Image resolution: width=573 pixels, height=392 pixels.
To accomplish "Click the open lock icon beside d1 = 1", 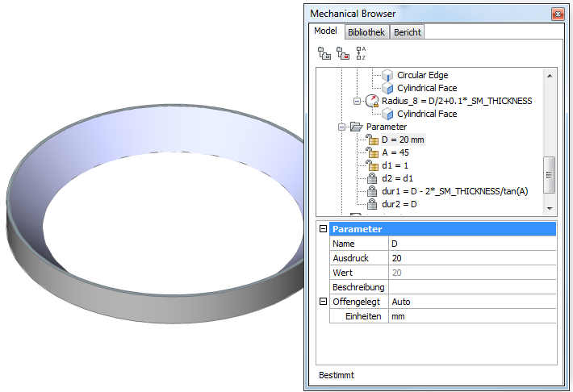I will (372, 165).
